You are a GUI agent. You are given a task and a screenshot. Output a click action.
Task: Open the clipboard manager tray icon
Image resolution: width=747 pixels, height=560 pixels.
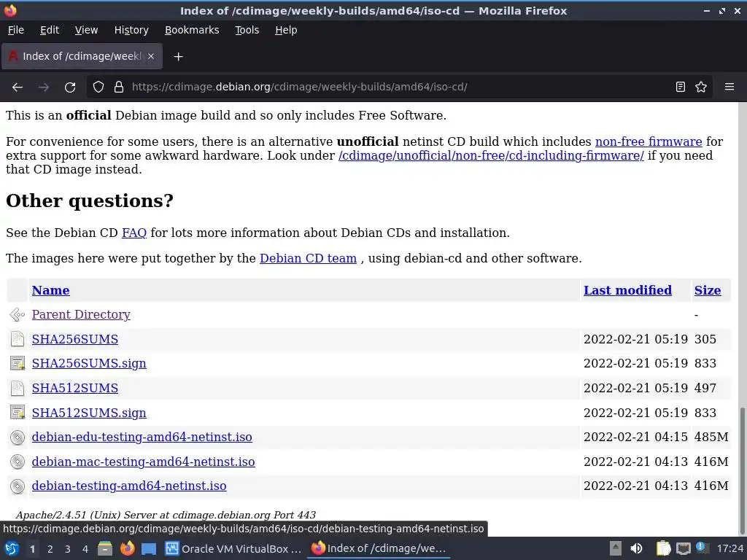coord(663,549)
